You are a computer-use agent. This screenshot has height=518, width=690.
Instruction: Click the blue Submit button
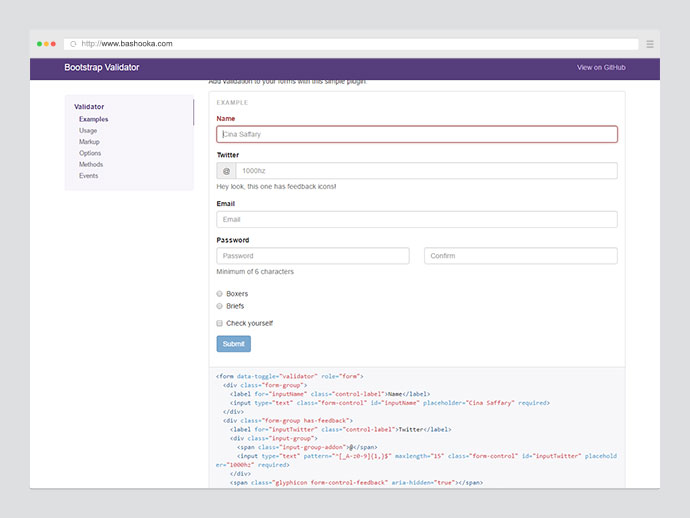click(x=233, y=344)
